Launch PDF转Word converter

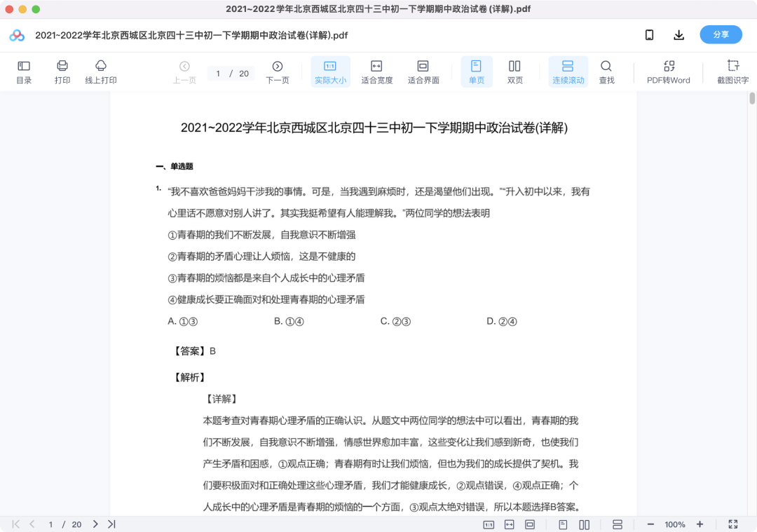pyautogui.click(x=668, y=72)
